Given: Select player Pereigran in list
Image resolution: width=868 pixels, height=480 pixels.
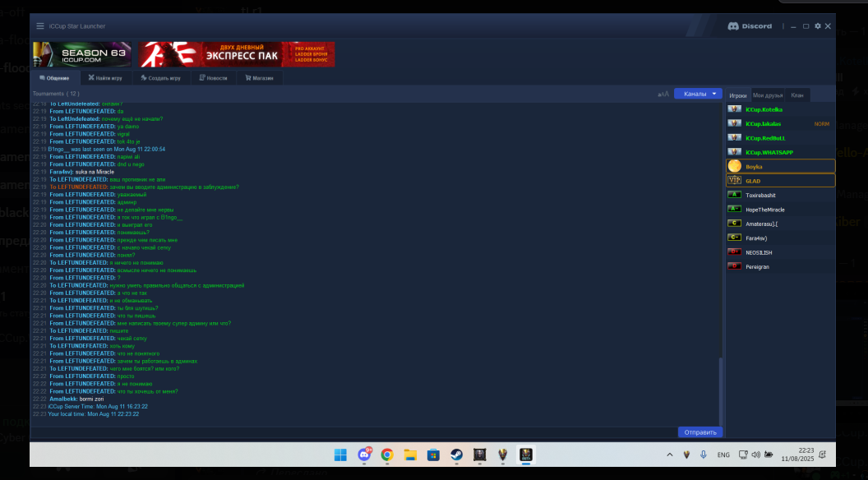Looking at the screenshot, I should (780, 267).
